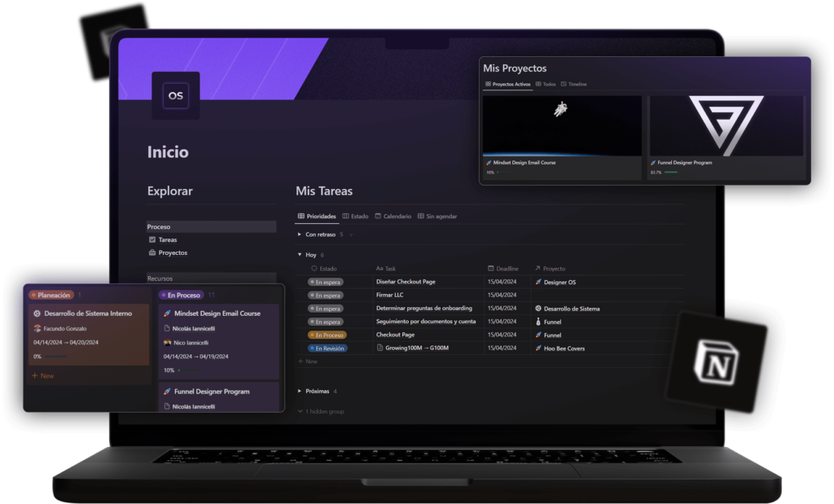The image size is (834, 504).
Task: Open En espera status for Diseñar Checkout Page
Action: click(x=326, y=283)
